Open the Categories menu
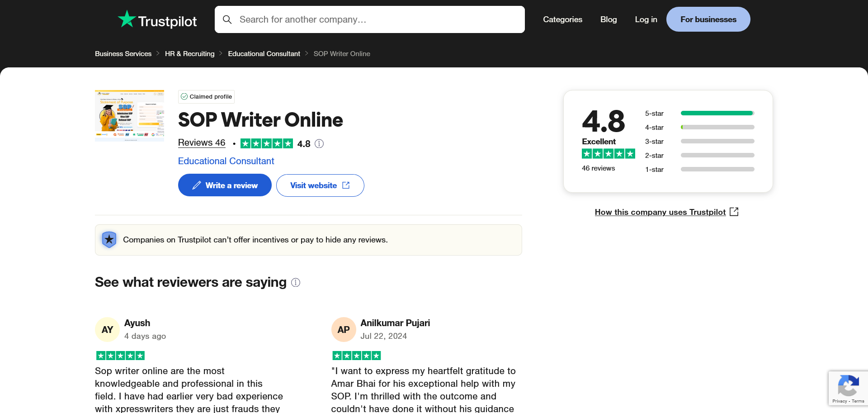Screen dimensions: 868x413 coord(562,19)
